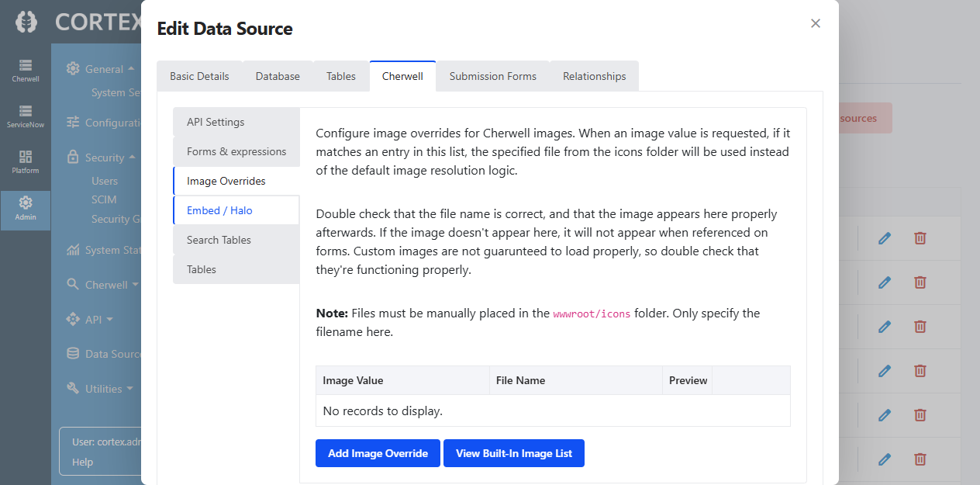Open the Tables side tab

236,269
